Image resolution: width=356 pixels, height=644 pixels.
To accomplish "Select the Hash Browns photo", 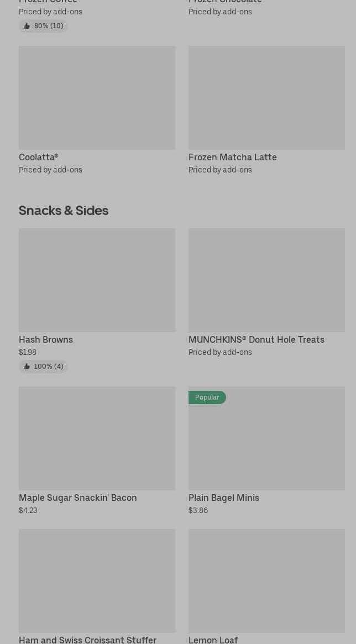I will pos(97,280).
